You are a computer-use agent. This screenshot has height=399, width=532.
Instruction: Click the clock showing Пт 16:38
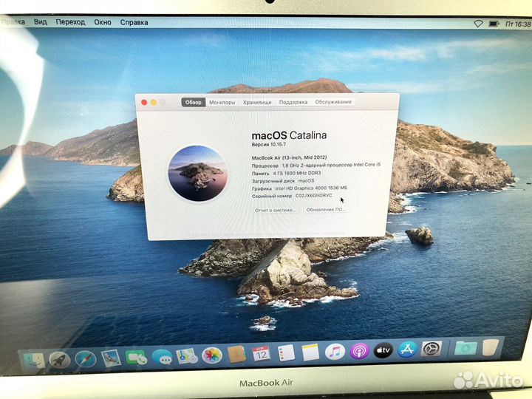coord(518,24)
